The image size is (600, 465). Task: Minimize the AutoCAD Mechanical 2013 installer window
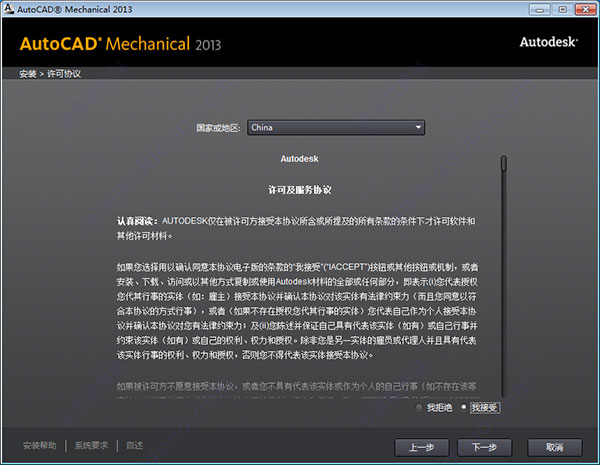[x=540, y=10]
